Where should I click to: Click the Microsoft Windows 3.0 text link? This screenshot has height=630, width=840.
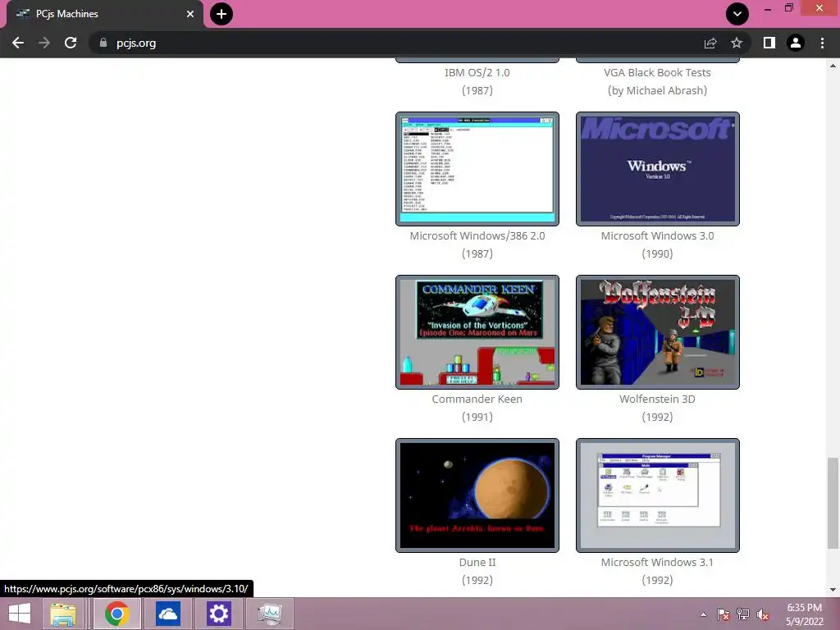657,235
